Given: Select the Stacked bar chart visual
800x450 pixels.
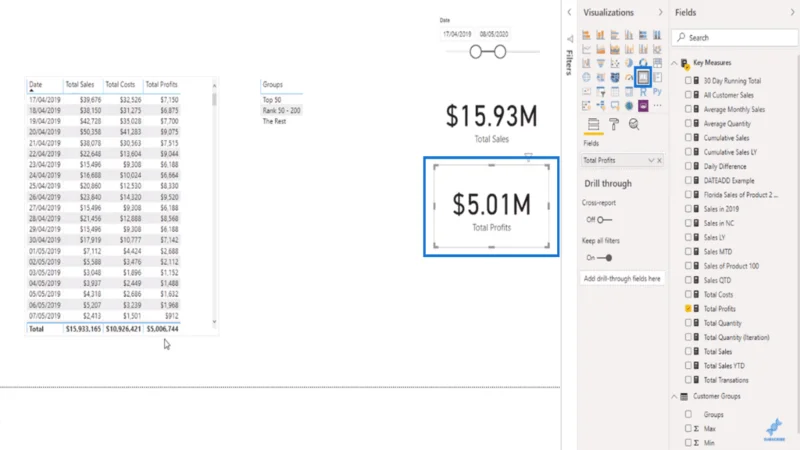Looking at the screenshot, I should (586, 35).
